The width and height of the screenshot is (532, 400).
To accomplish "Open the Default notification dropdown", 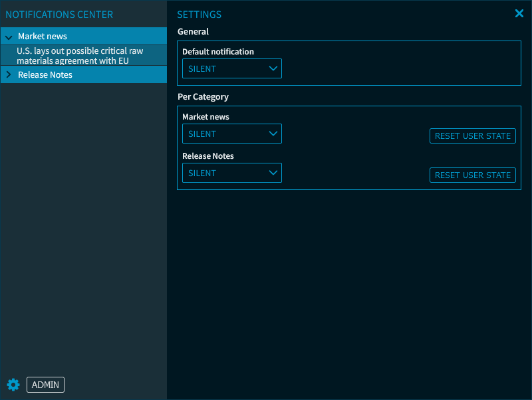I will pos(231,68).
